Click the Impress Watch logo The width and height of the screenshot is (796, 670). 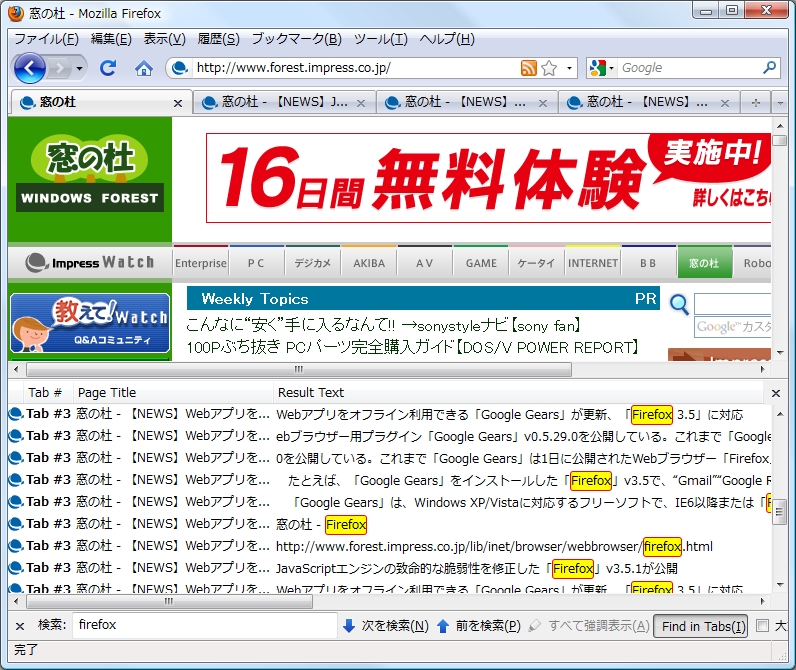point(90,262)
